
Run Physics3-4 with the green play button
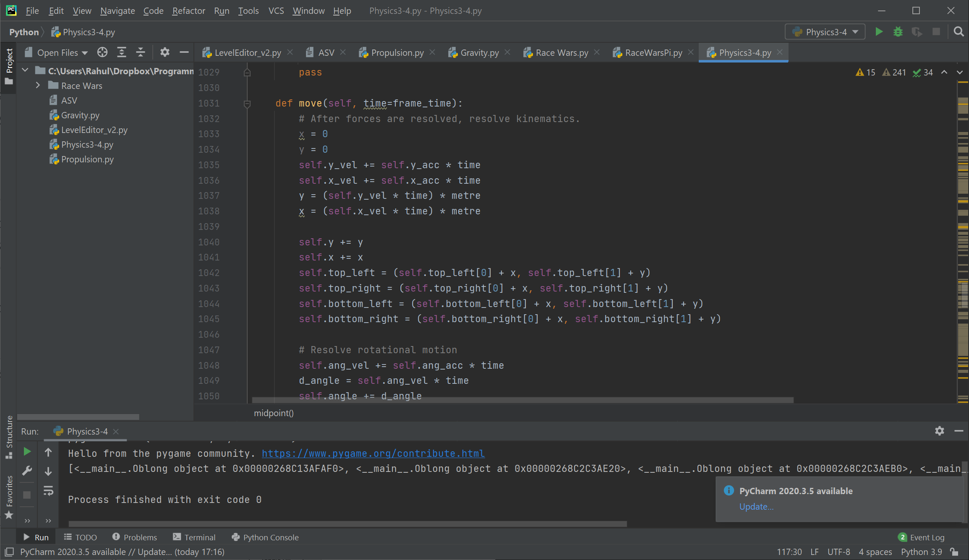tap(879, 32)
